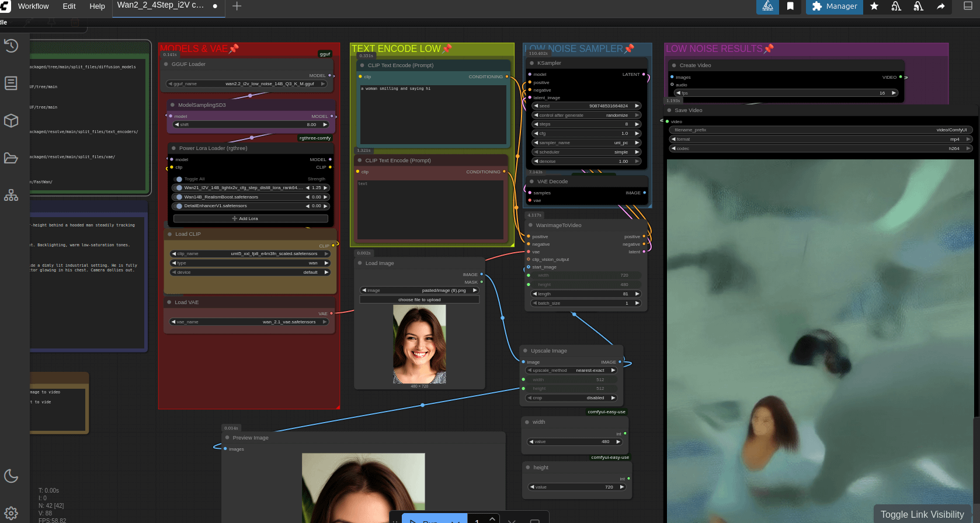Open the upscale_method dropdown
The image size is (980, 523).
572,371
